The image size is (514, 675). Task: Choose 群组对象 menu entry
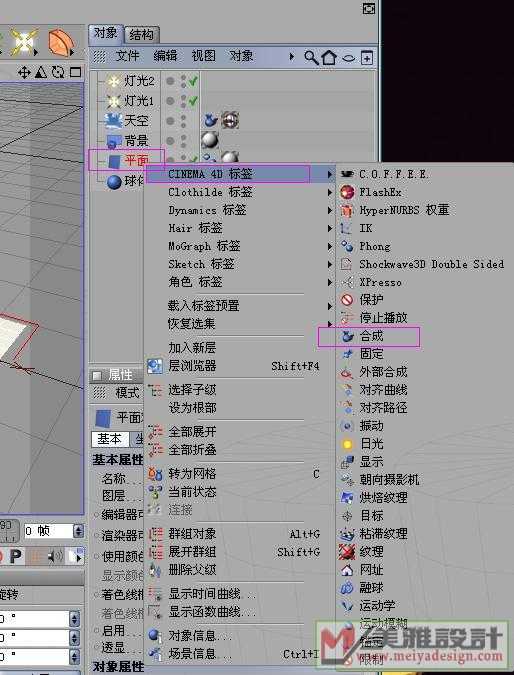[234, 534]
